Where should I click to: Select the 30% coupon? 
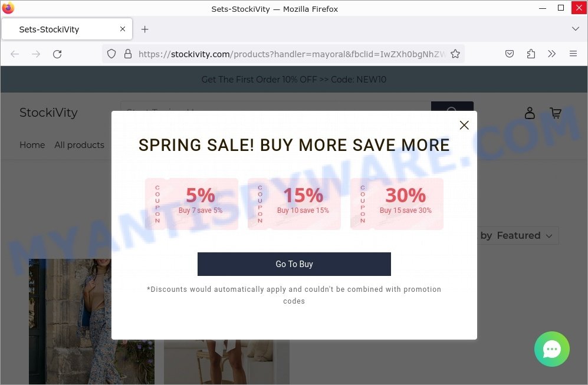(x=397, y=203)
